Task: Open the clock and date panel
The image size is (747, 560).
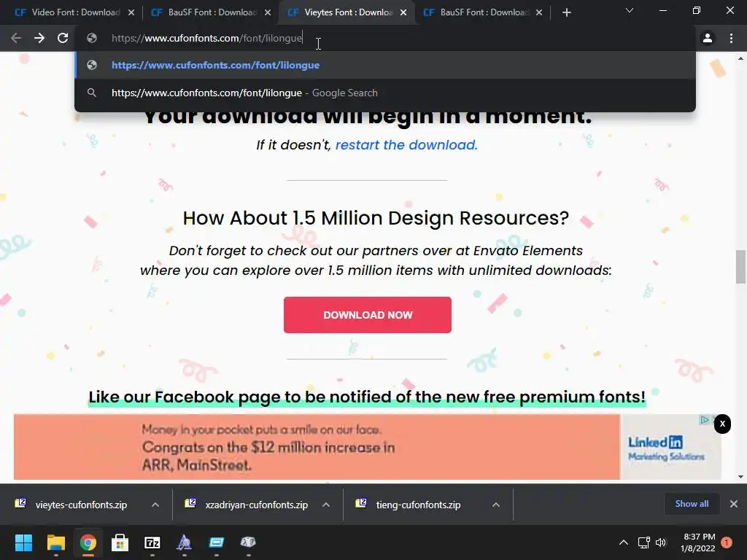Action: coord(698,542)
